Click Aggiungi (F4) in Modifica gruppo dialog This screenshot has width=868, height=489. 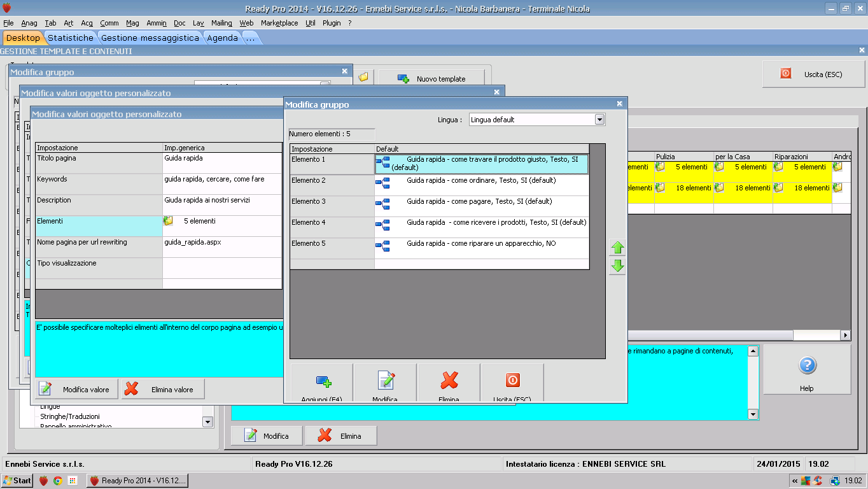[322, 383]
